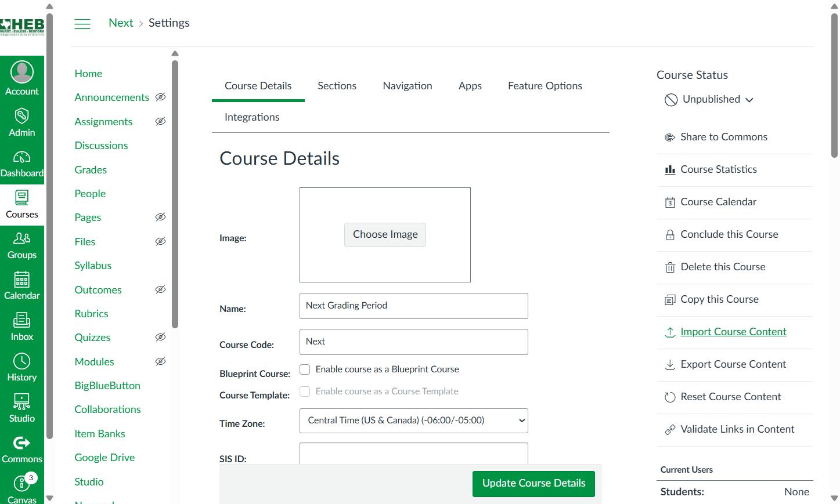This screenshot has height=504, width=840.
Task: Open the Studio icon in global navigation
Action: 22,401
